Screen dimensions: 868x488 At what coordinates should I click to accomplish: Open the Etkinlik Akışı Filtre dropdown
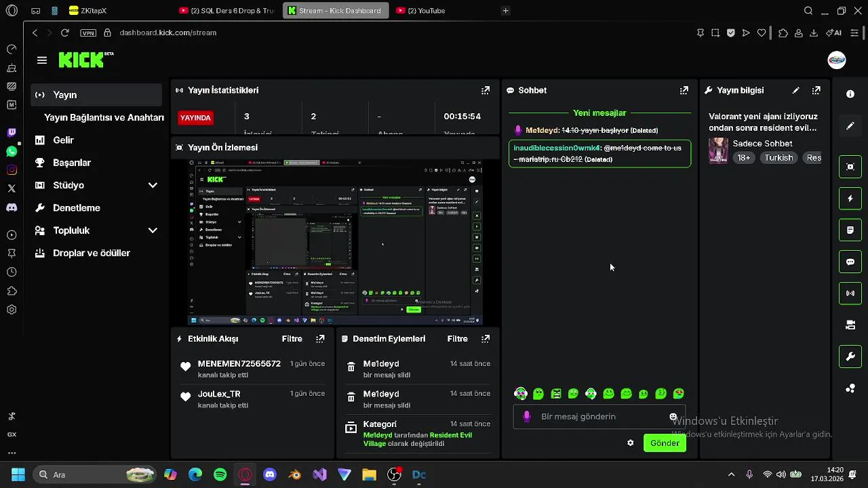292,339
